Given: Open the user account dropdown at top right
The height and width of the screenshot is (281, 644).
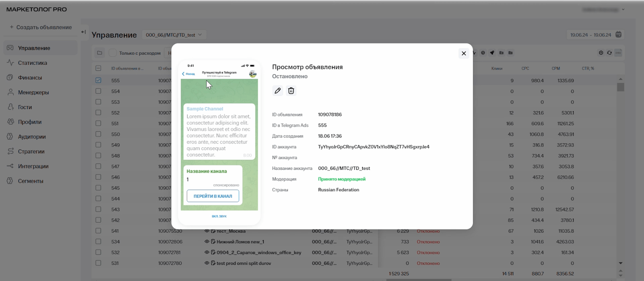Looking at the screenshot, I should [x=603, y=9].
